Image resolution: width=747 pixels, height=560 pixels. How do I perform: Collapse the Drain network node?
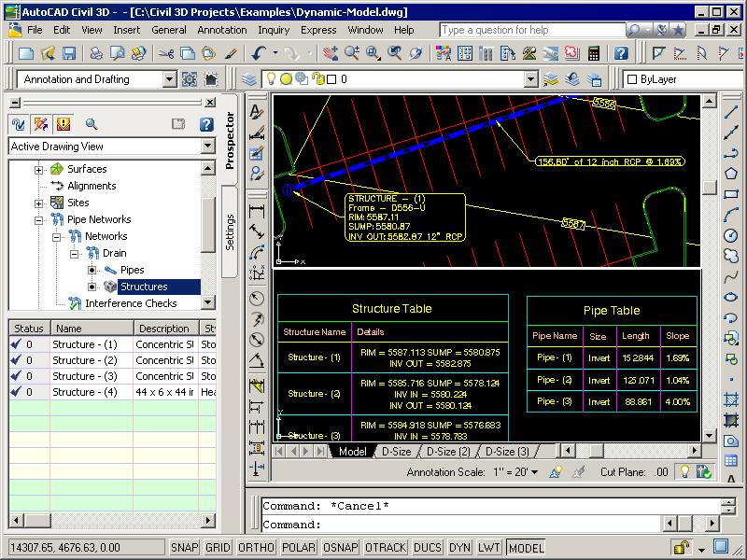(74, 254)
